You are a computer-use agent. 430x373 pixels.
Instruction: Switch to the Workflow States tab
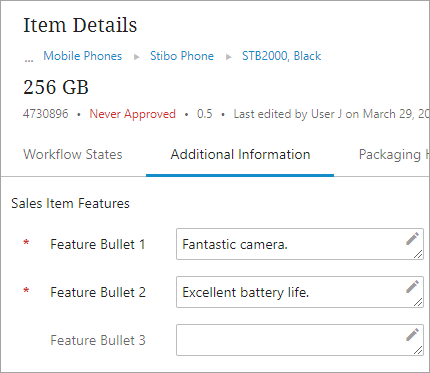tap(73, 154)
